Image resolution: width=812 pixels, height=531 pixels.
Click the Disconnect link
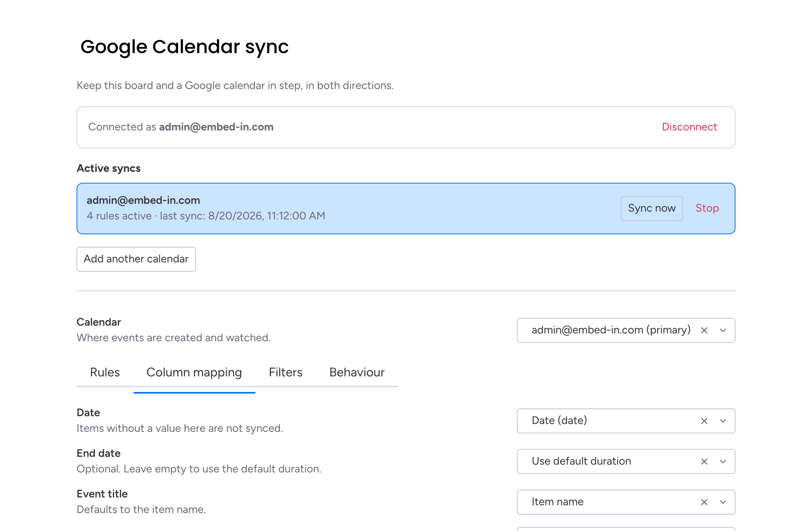(689, 127)
